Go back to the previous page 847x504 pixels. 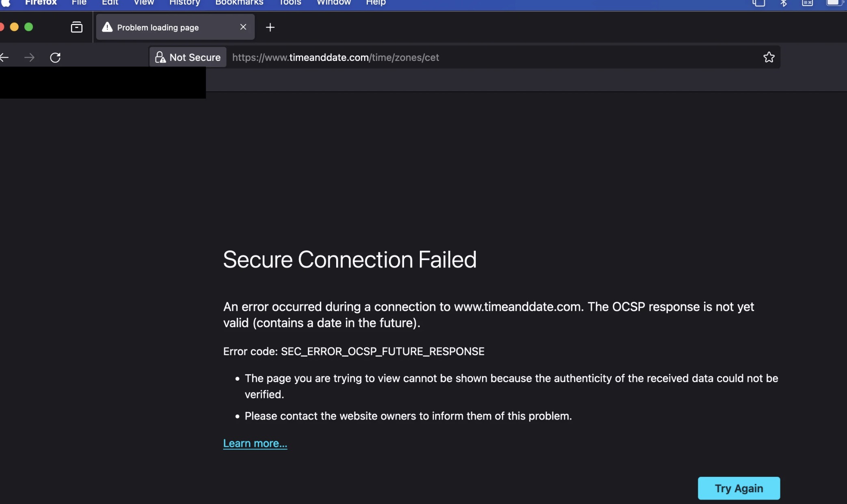4,57
